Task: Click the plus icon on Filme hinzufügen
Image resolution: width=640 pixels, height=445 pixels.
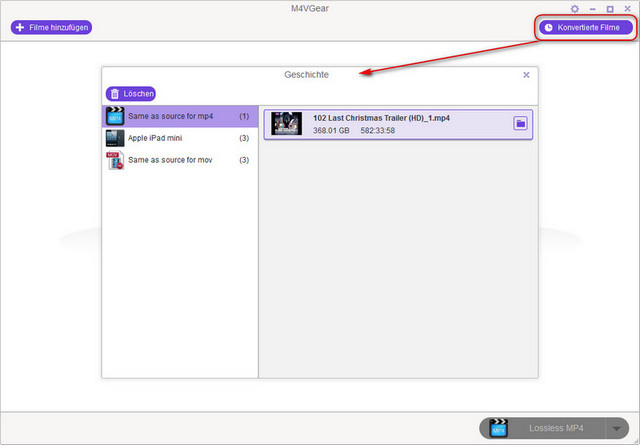Action: click(x=20, y=27)
